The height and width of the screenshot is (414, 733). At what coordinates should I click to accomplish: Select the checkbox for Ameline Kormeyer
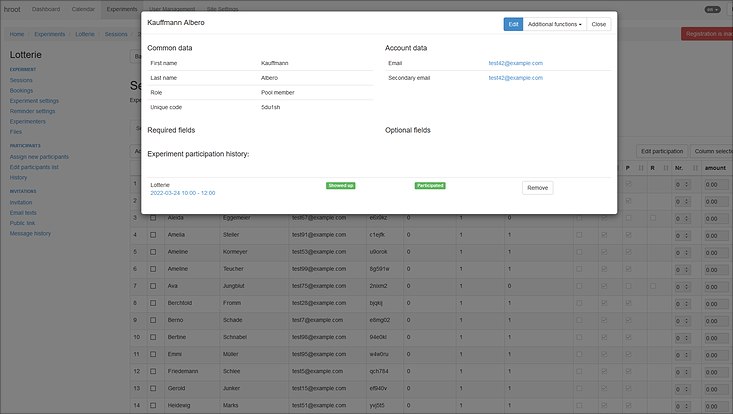pyautogui.click(x=153, y=251)
